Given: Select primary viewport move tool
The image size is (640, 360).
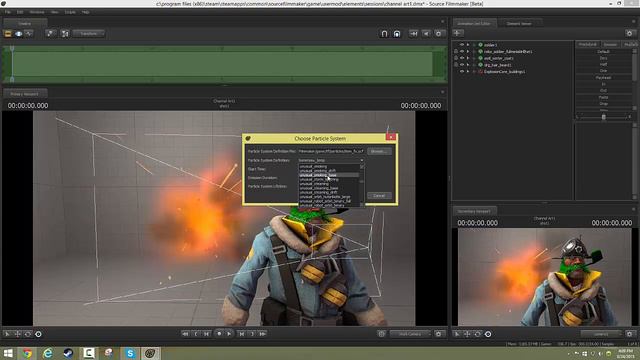Looking at the screenshot, I should coord(18,334).
